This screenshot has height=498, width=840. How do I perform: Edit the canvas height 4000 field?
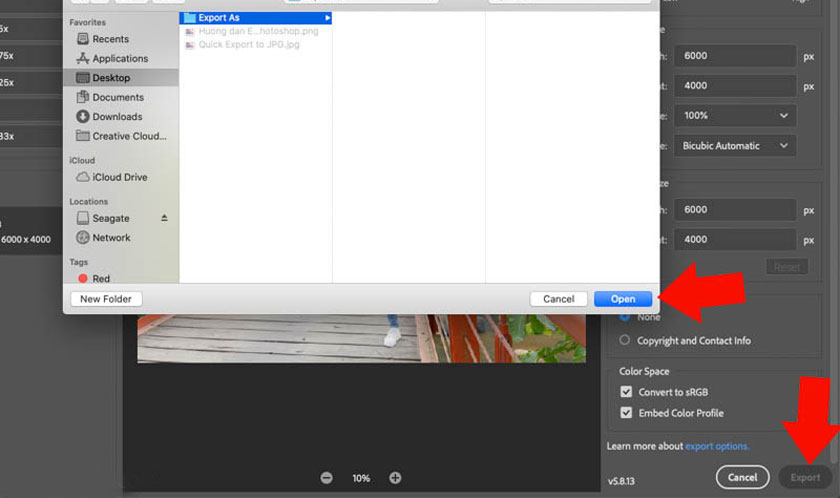click(735, 239)
